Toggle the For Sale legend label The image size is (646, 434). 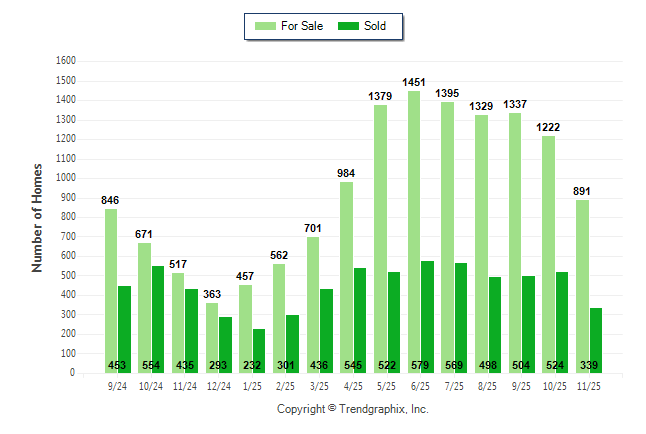(x=302, y=26)
